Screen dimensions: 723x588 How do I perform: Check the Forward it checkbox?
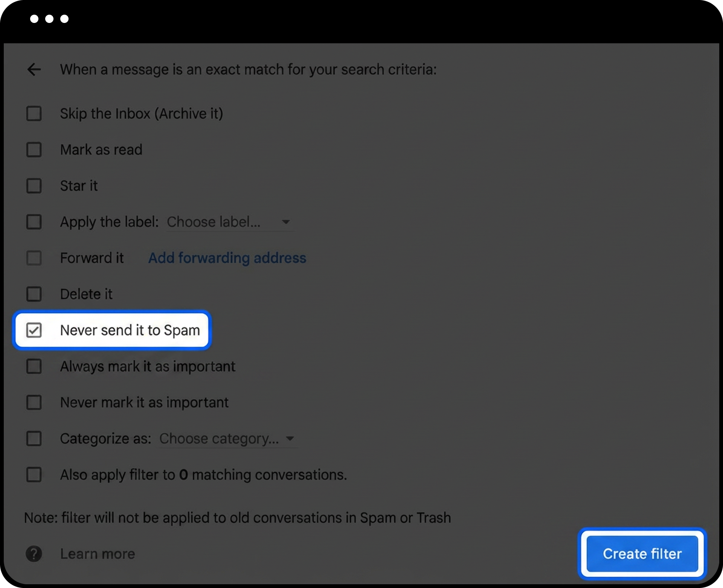click(34, 258)
